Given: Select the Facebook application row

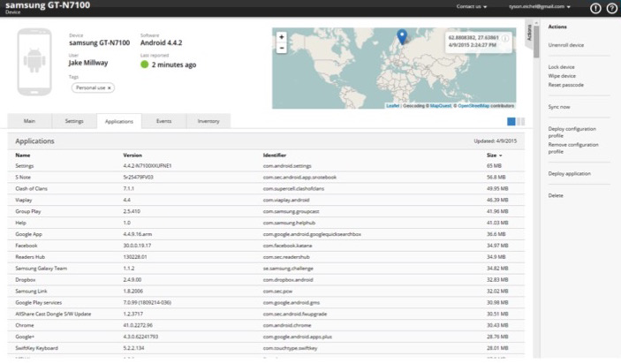Looking at the screenshot, I should click(x=266, y=246).
